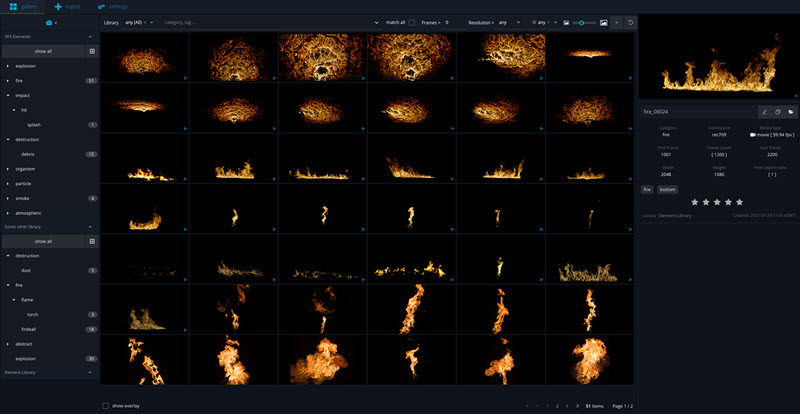This screenshot has width=800, height=414.
Task: Click the ingest plus icon
Action: (x=58, y=7)
